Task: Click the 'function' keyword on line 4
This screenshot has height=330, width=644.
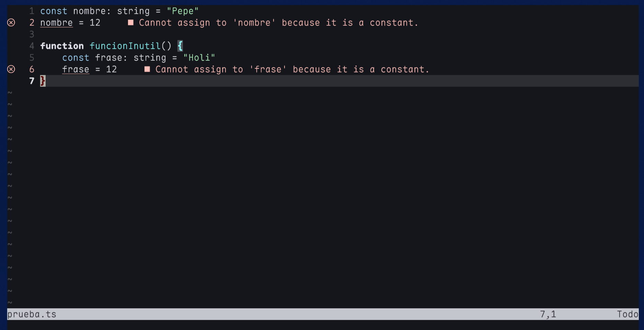Action: coord(62,46)
